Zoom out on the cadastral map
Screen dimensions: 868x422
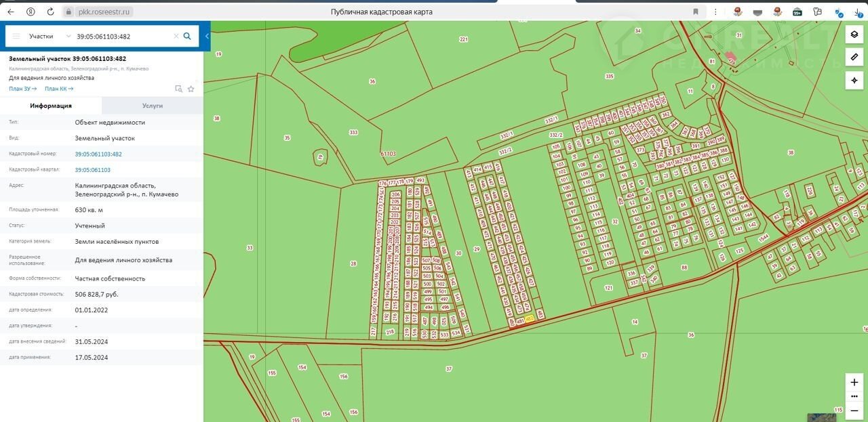pyautogui.click(x=854, y=410)
